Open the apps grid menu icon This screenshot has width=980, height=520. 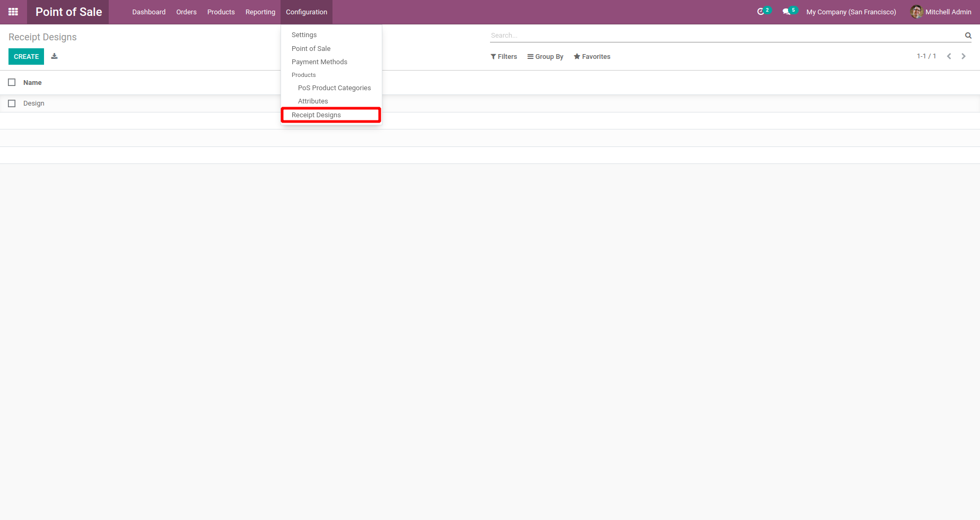pos(13,12)
